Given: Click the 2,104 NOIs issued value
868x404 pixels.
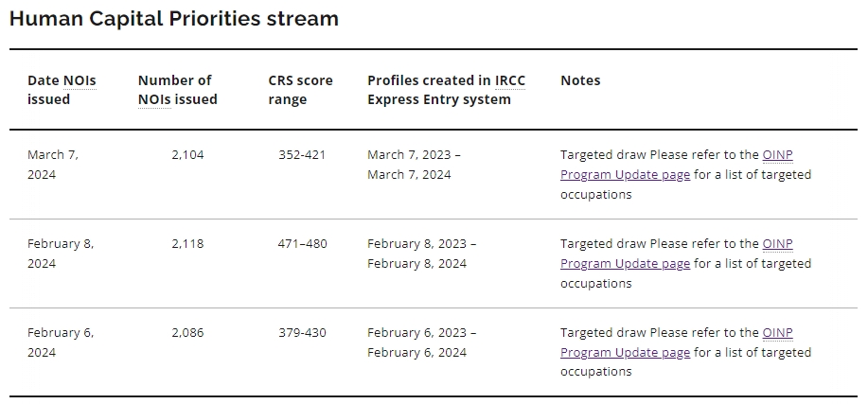Looking at the screenshot, I should point(187,154).
